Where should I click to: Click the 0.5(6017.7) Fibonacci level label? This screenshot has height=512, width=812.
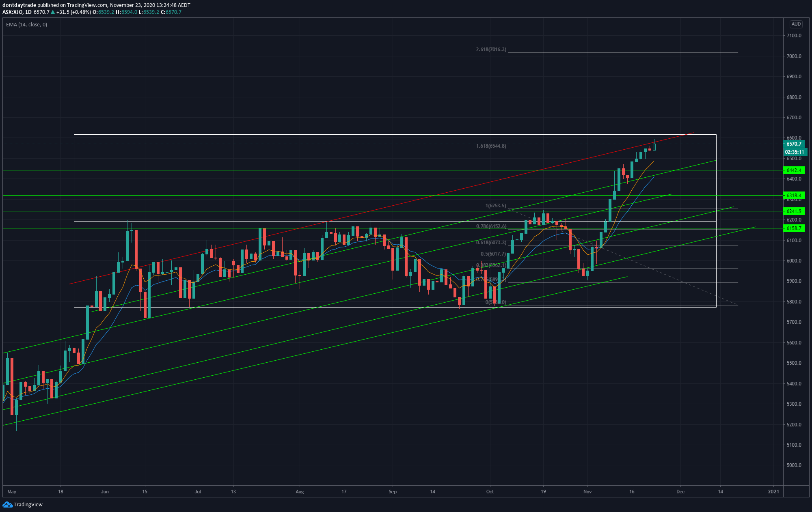click(x=493, y=254)
